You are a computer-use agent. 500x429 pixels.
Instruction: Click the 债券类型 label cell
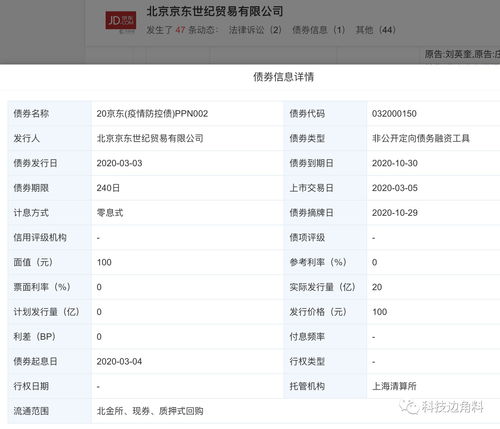coord(325,138)
